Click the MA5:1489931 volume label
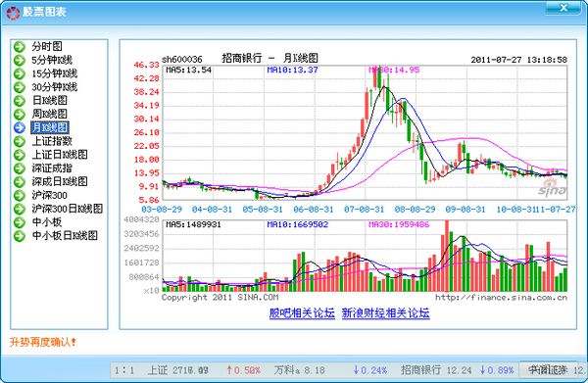 tap(193, 224)
